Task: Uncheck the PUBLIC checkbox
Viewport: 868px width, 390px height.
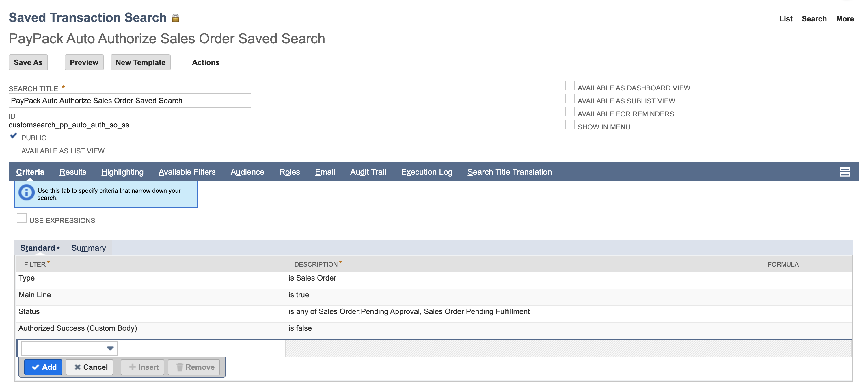Action: tap(14, 135)
